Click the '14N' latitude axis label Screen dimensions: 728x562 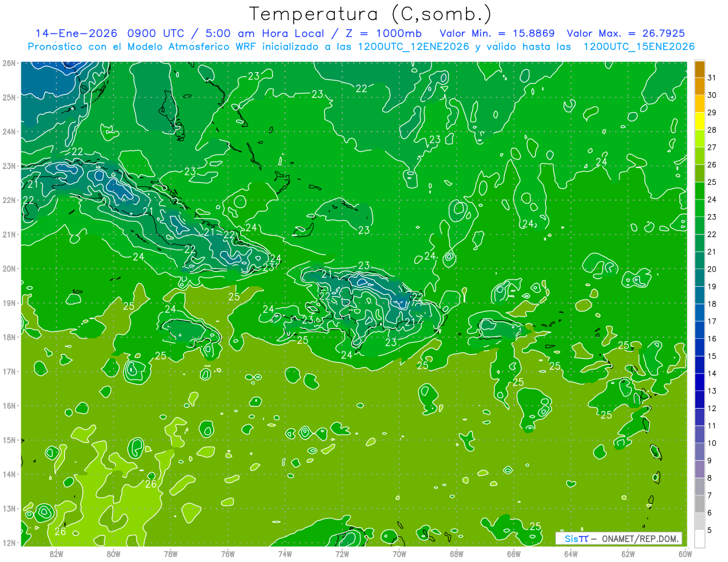(9, 474)
